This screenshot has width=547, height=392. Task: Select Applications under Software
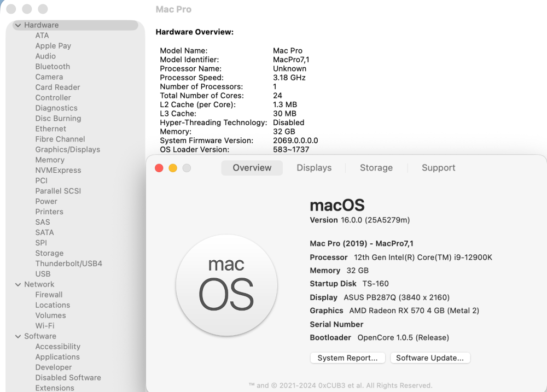click(57, 357)
